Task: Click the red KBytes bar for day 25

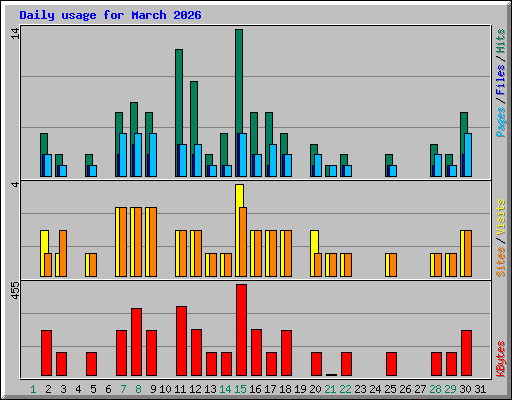Action: coord(391,364)
